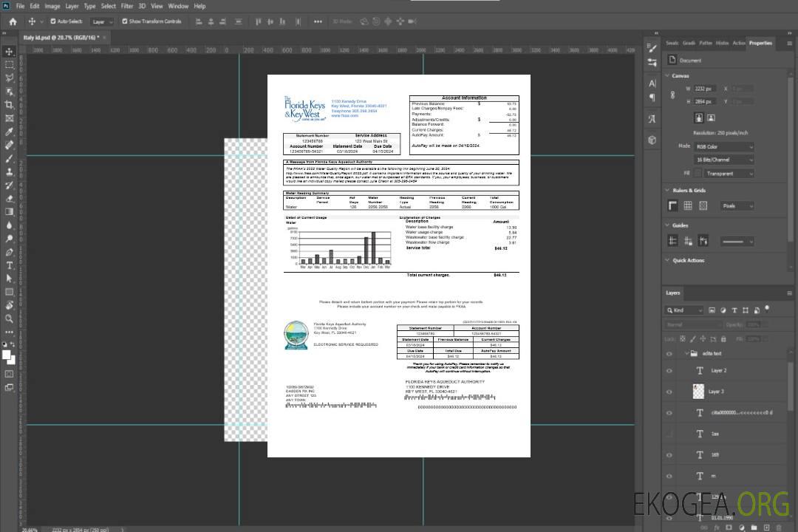Select the Polygonal Lasso tool
798x532 pixels.
(x=9, y=78)
